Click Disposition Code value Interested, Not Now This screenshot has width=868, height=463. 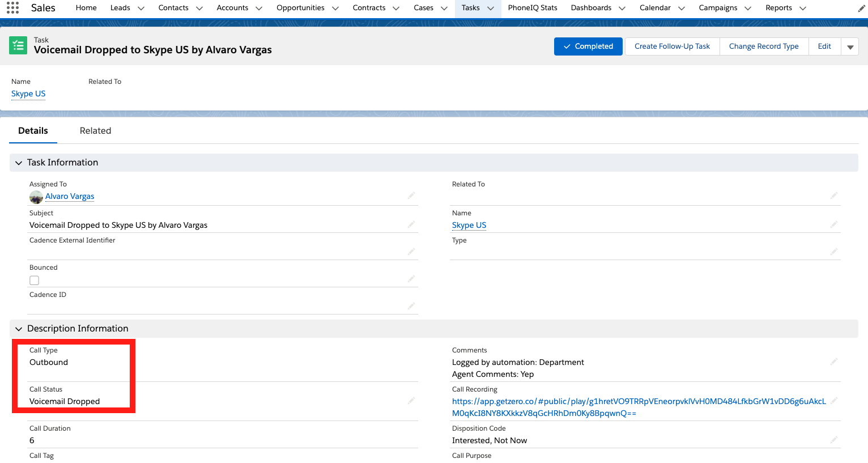point(490,441)
